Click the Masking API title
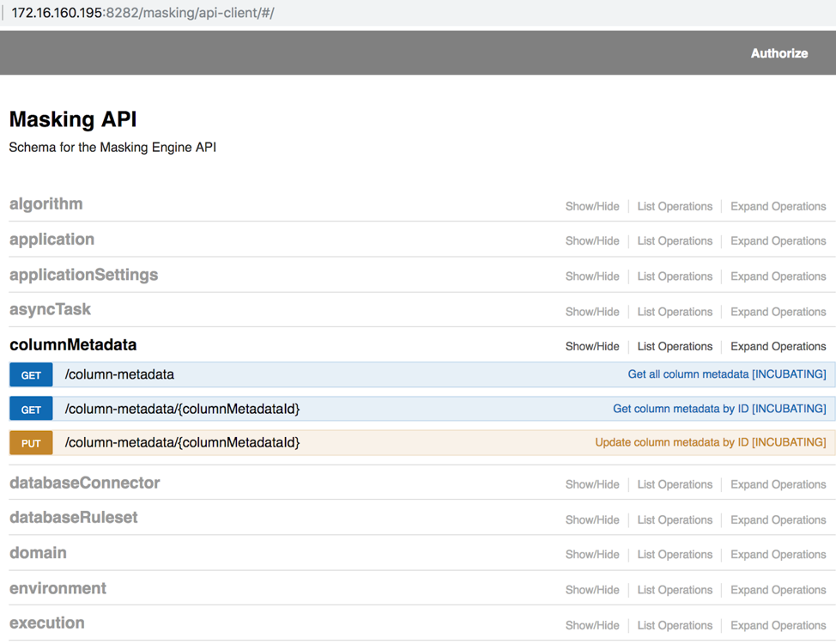 [x=72, y=120]
